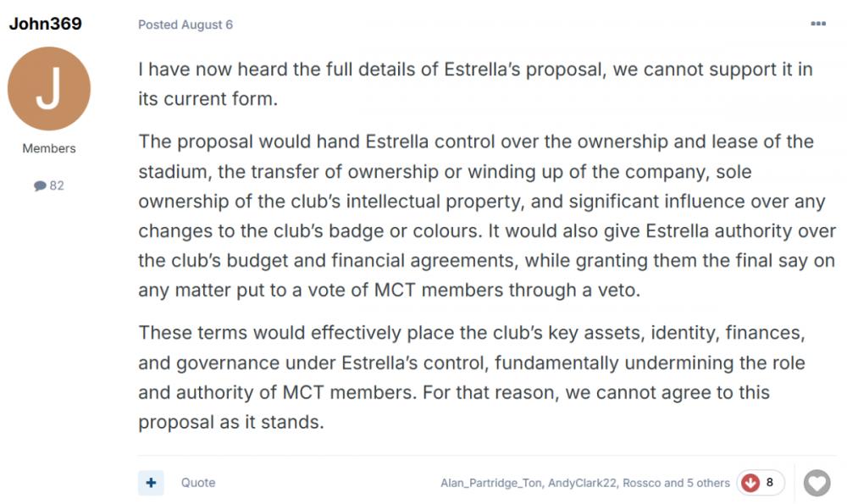
Task: View Alan_Partridge_Ton's profile from reactions
Action: pyautogui.click(x=491, y=483)
